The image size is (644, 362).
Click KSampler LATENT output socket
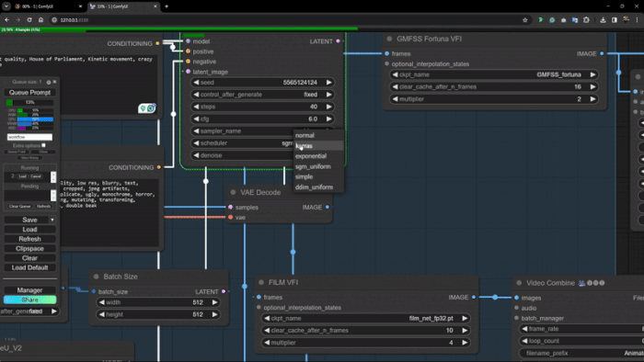338,41
